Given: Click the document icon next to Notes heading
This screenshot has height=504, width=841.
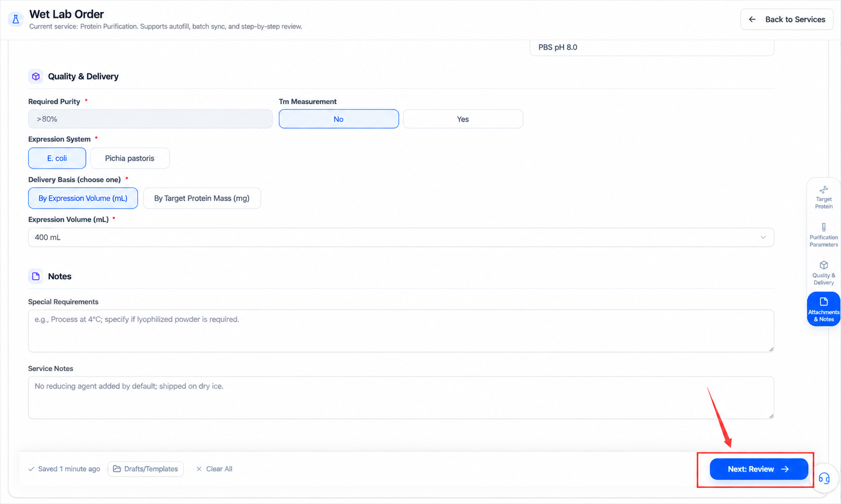Looking at the screenshot, I should coord(36,276).
